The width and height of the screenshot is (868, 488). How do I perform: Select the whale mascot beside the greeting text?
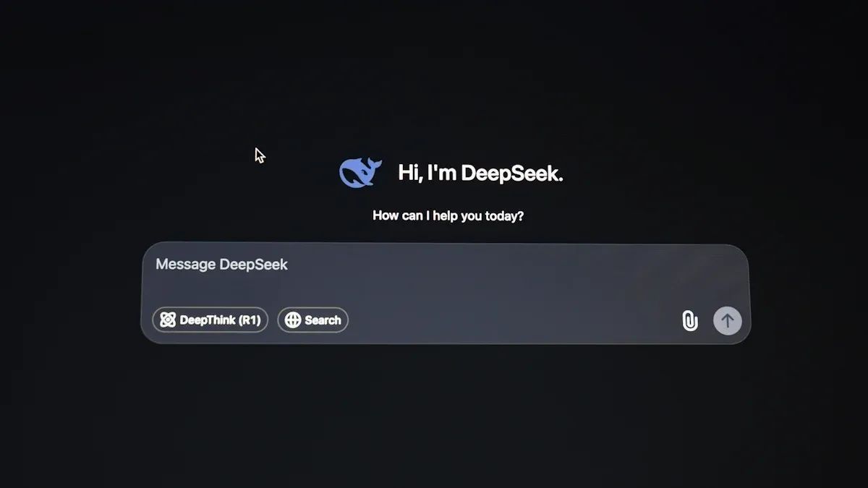coord(359,171)
